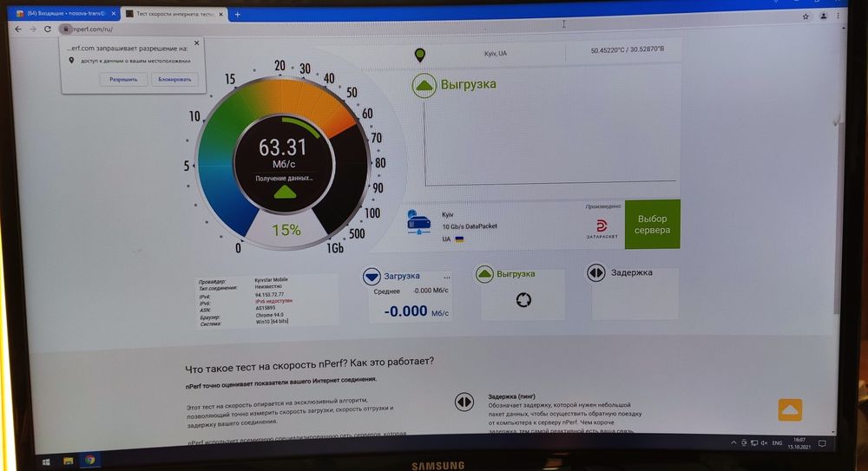Open the Windows notification center
Screen dimensions: 868x471
823,443
